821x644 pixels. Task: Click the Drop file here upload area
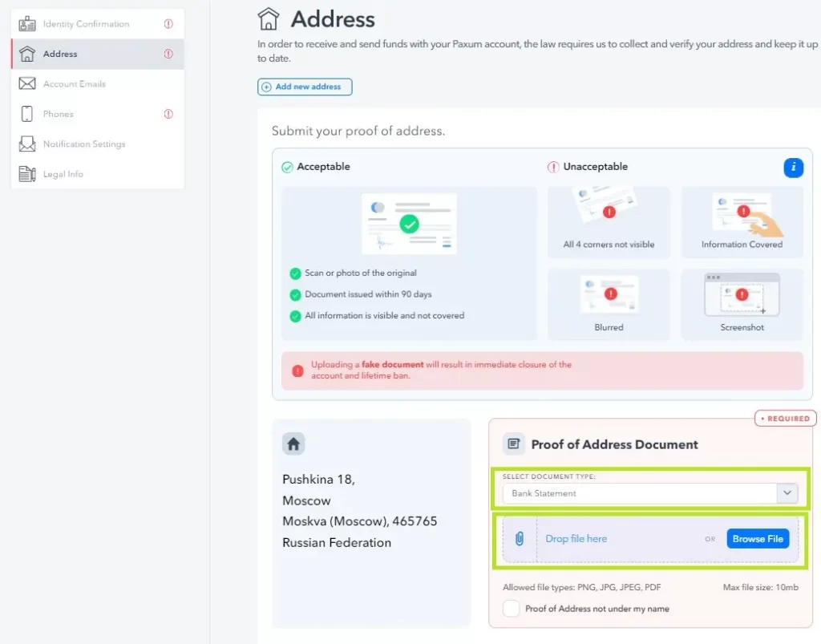(x=650, y=539)
